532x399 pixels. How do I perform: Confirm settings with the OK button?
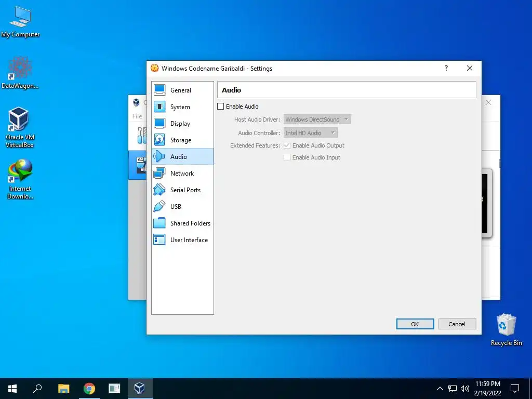(415, 324)
